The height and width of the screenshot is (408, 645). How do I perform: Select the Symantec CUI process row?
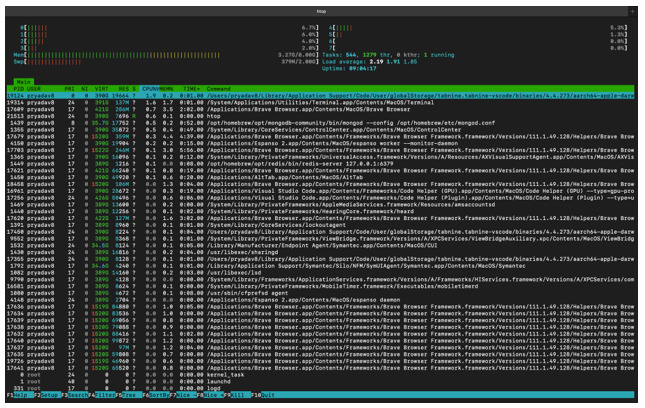320,246
